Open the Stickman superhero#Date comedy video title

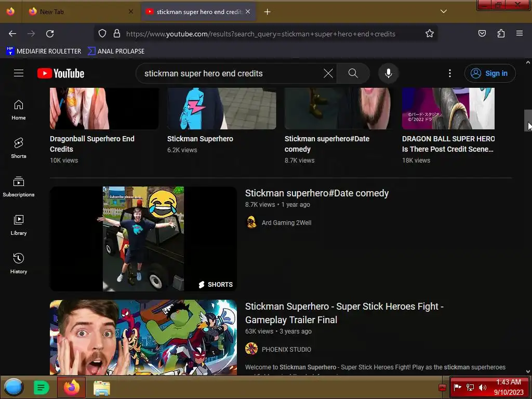tap(317, 193)
